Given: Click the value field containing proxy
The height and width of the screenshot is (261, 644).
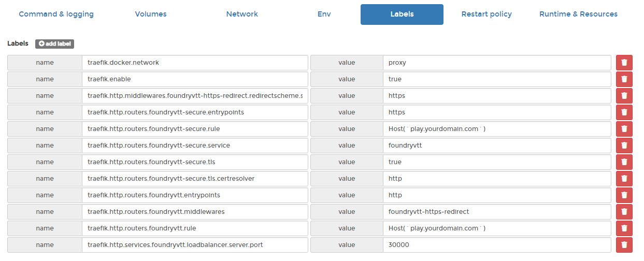Looking at the screenshot, I should (x=496, y=63).
